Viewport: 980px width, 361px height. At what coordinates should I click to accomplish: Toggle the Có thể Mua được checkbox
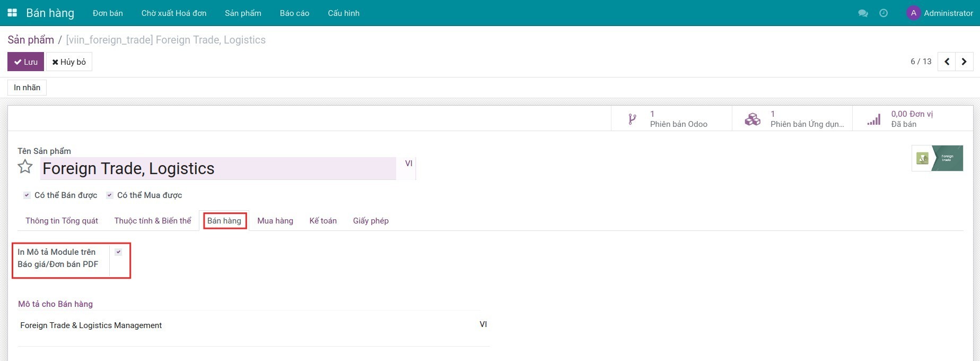pos(110,195)
